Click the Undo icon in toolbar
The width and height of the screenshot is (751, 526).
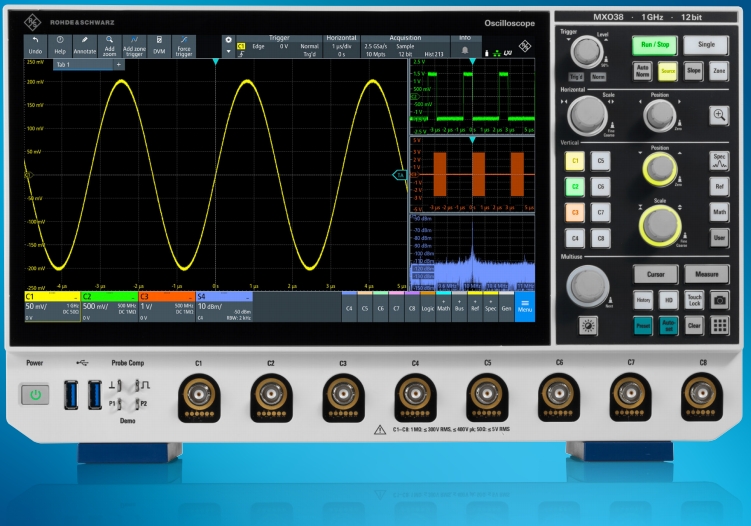coord(35,45)
